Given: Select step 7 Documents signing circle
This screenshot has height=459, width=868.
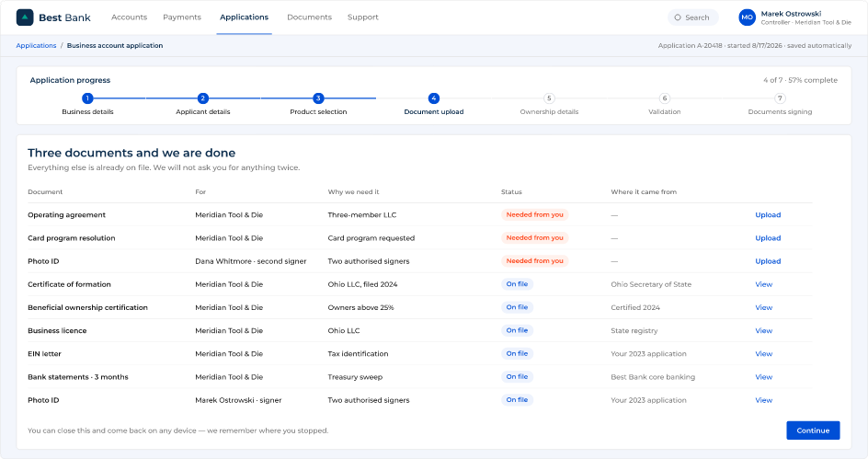Looking at the screenshot, I should (780, 98).
